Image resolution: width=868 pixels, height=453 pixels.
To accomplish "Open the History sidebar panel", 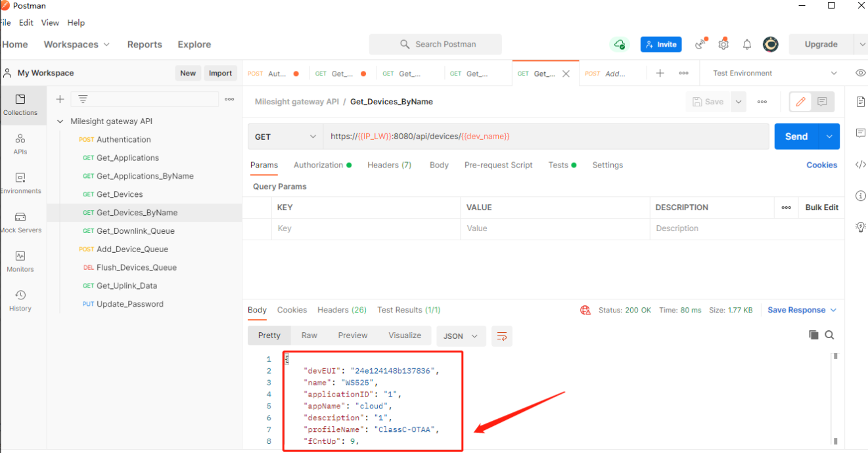I will click(x=20, y=301).
